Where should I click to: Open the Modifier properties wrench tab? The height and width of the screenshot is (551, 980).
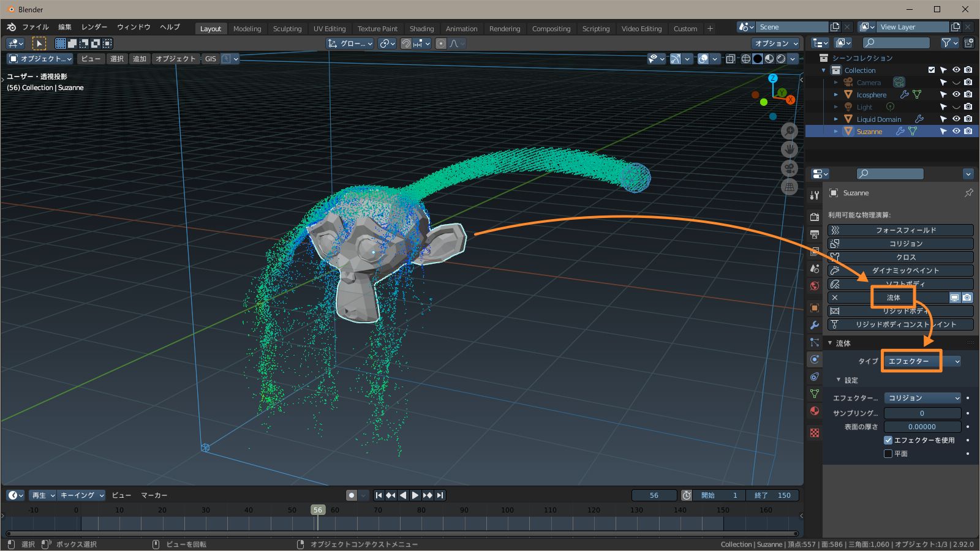click(x=814, y=325)
